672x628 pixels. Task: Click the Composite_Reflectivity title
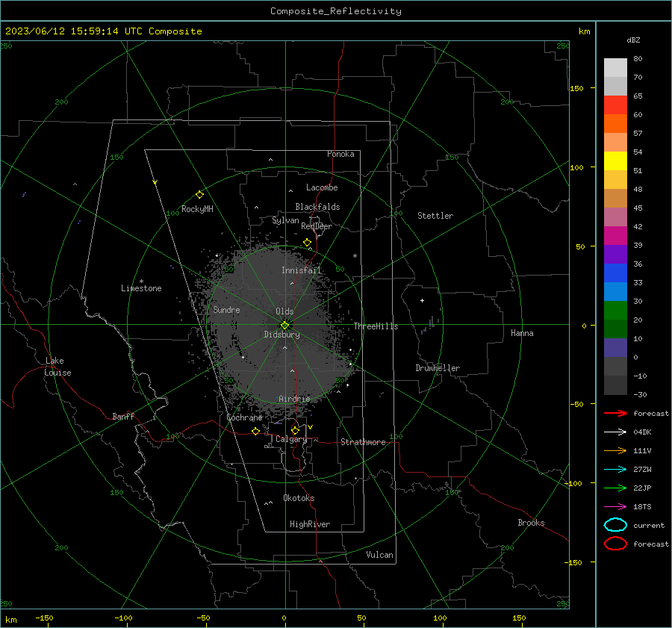pyautogui.click(x=335, y=11)
